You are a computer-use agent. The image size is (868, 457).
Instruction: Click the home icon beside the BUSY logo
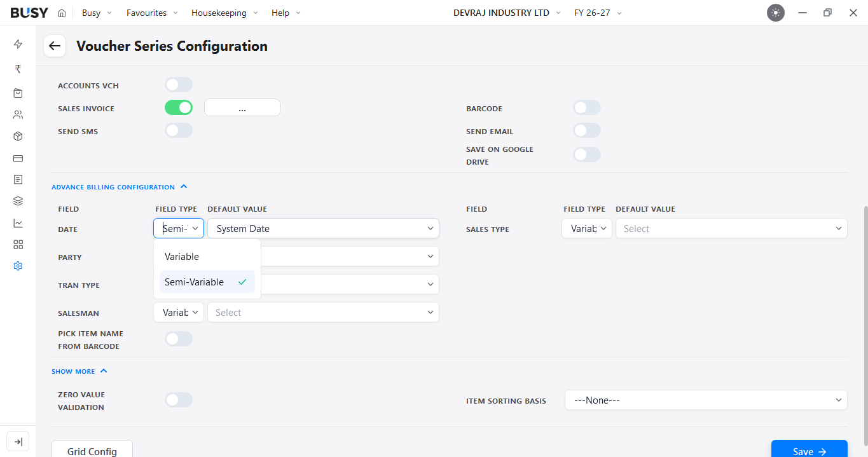coord(62,13)
